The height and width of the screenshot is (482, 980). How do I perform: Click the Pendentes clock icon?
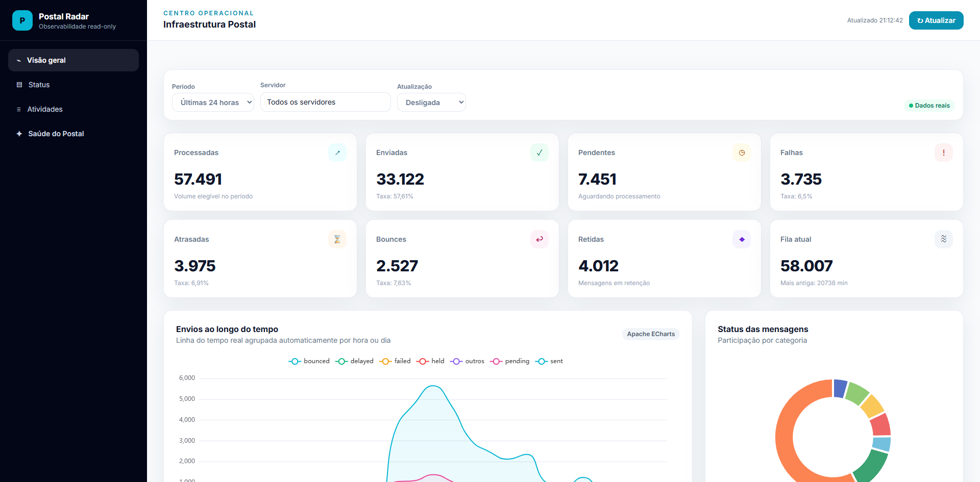[742, 153]
